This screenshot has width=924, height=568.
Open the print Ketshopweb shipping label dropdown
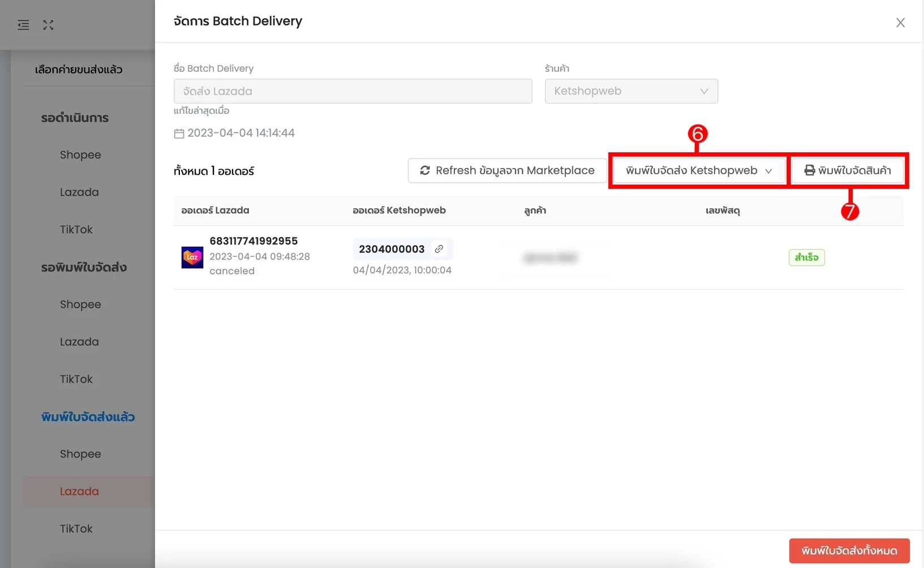point(699,171)
